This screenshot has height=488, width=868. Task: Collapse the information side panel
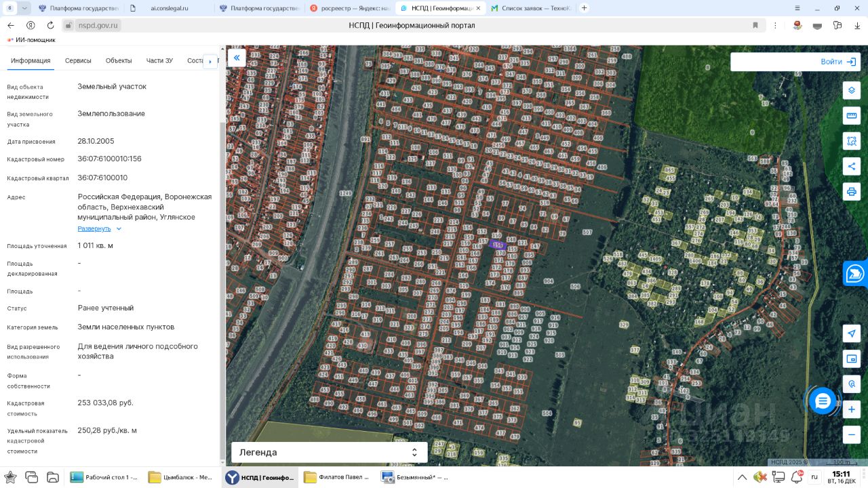[237, 58]
